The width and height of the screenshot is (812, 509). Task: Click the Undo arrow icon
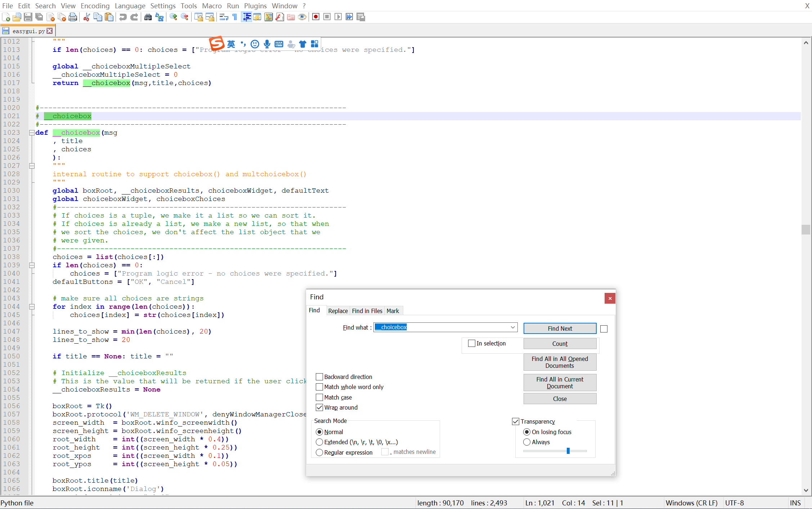(x=123, y=17)
